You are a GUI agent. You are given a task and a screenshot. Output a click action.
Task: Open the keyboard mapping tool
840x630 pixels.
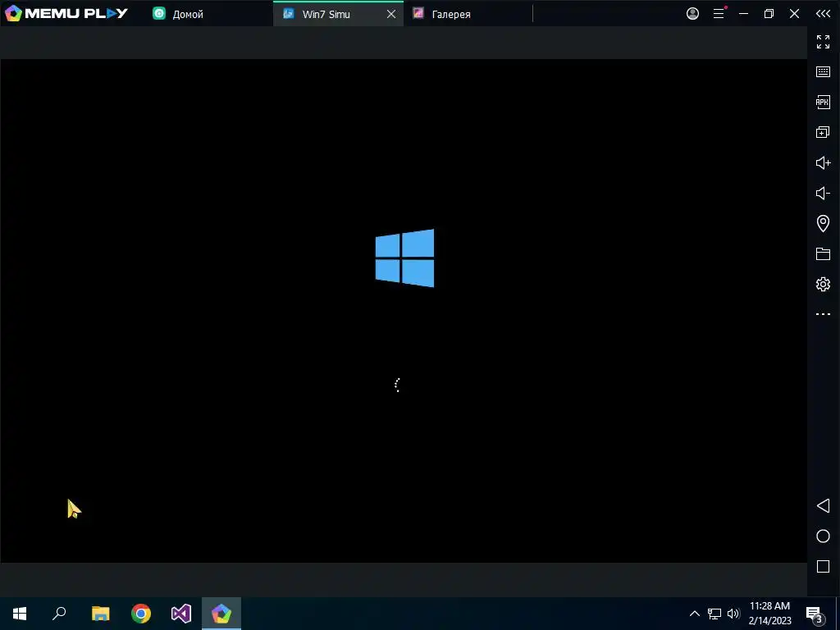tap(823, 72)
